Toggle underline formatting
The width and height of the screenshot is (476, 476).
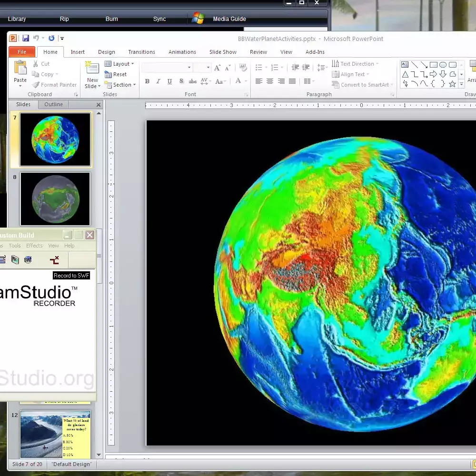coord(169,81)
